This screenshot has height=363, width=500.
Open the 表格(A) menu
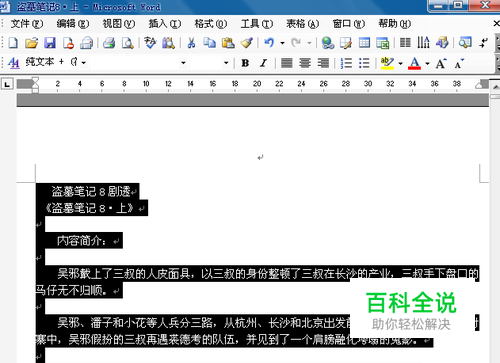point(303,24)
